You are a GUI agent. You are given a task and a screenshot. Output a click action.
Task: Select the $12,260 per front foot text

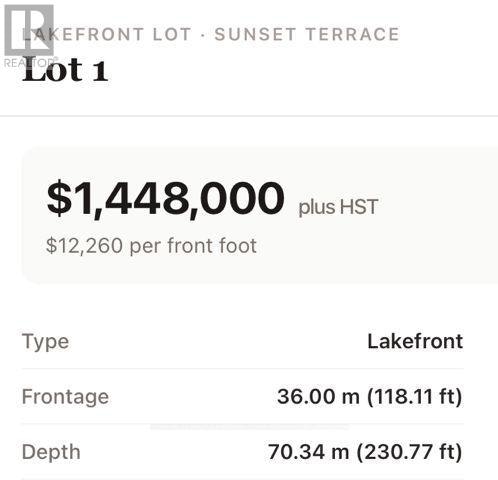click(151, 246)
